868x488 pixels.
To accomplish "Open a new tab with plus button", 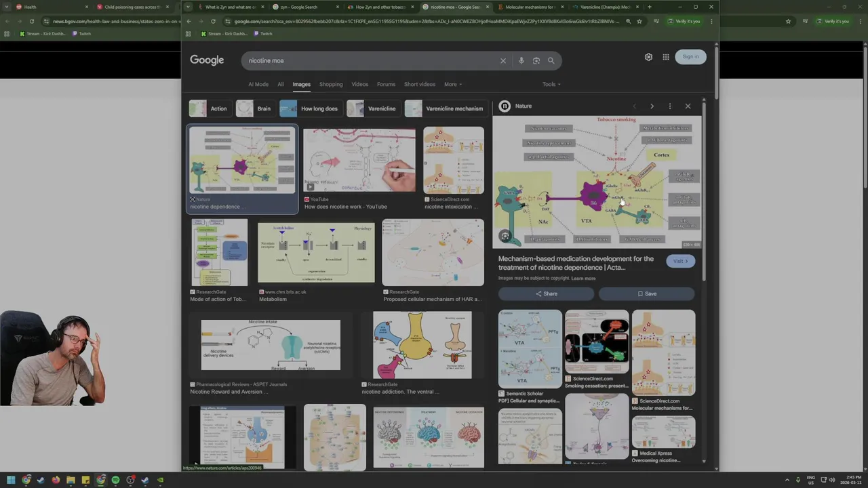I will [649, 7].
